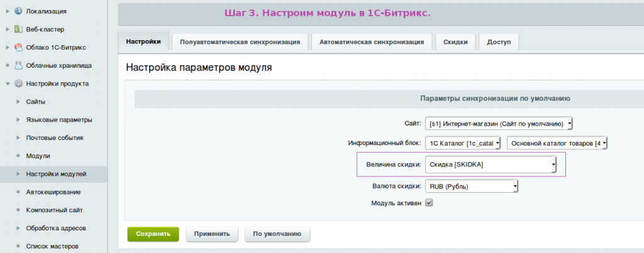Open the Скидки tab
Image resolution: width=644 pixels, height=253 pixels.
(455, 43)
